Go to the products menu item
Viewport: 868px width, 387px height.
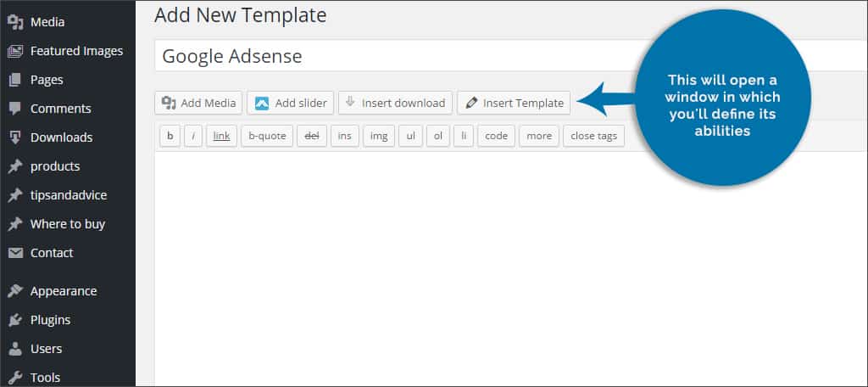pos(55,166)
